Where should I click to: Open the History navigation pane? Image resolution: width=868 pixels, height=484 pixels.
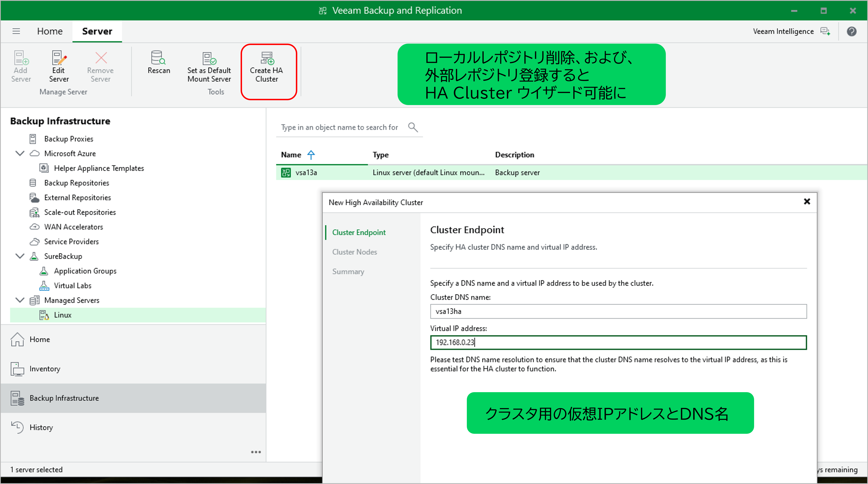click(x=41, y=427)
